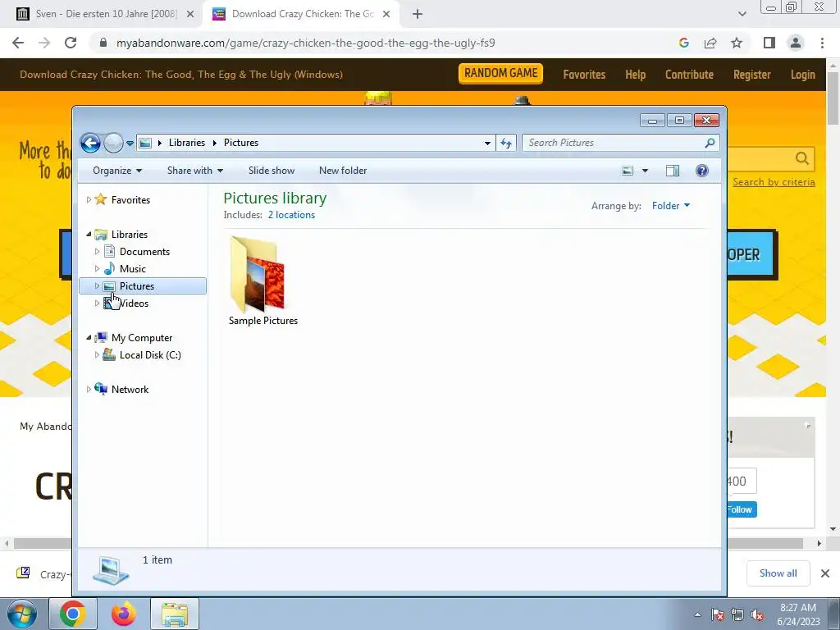Click the computer icon in the details pane
The height and width of the screenshot is (630, 840).
point(111,571)
